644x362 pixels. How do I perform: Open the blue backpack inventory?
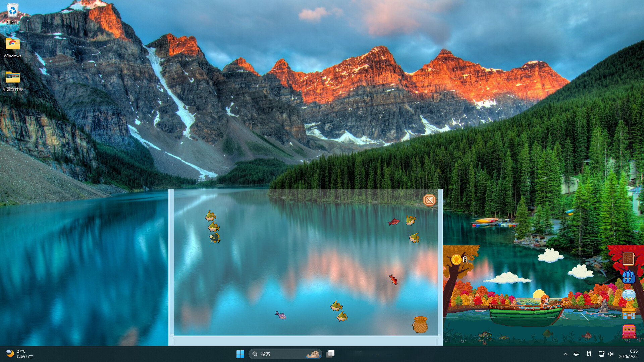click(629, 277)
